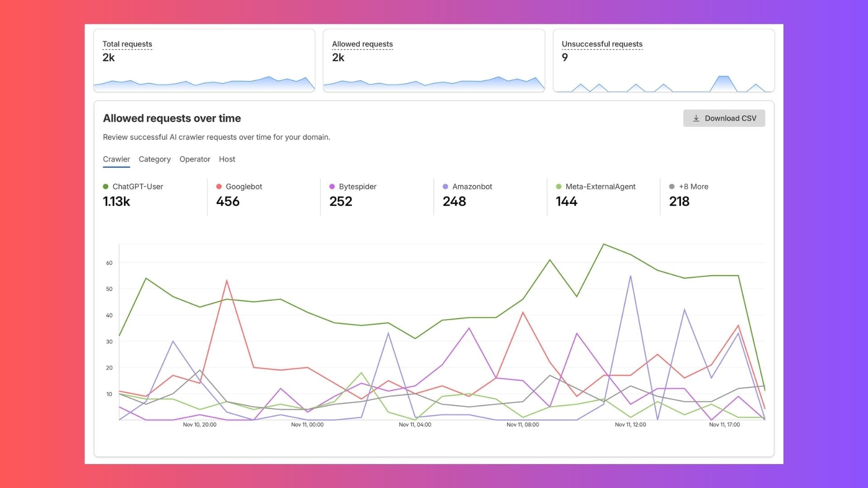Click the red Googlebot legend dot
868x488 pixels.
point(219,186)
